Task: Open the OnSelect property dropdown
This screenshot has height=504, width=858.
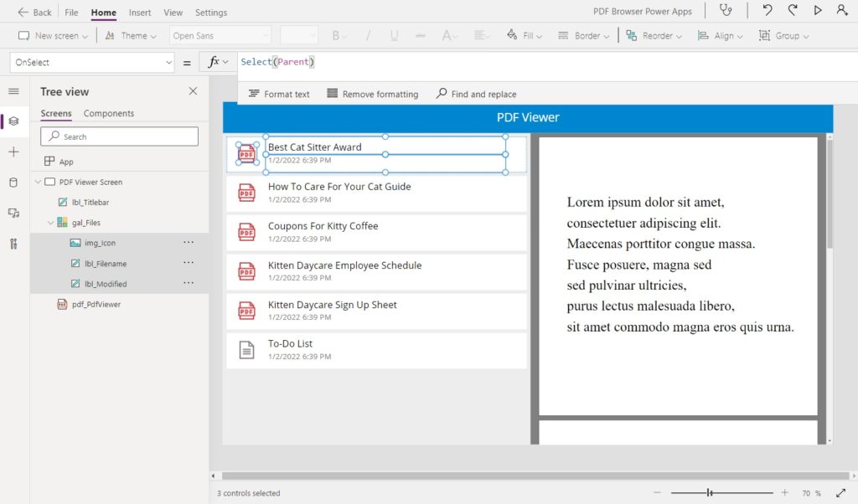Action: tap(92, 62)
